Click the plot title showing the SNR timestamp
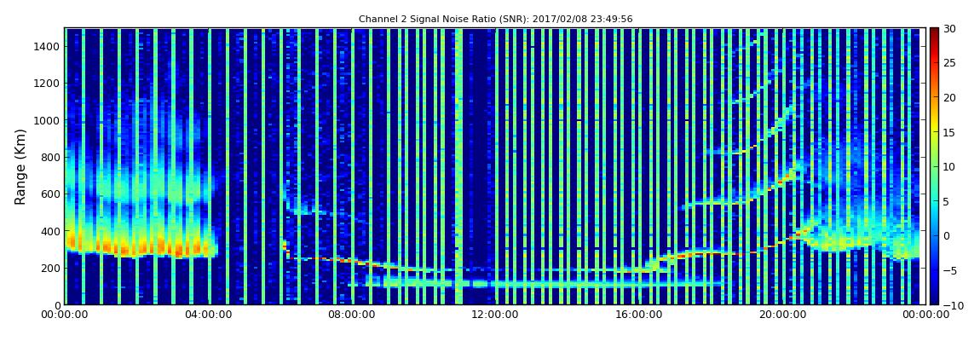The image size is (980, 347). pyautogui.click(x=496, y=20)
